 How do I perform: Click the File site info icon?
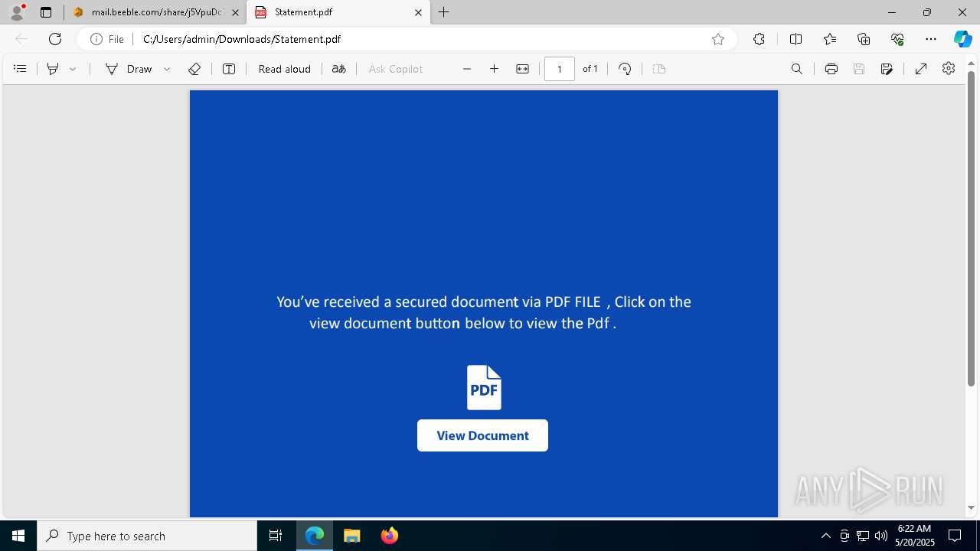pos(107,39)
